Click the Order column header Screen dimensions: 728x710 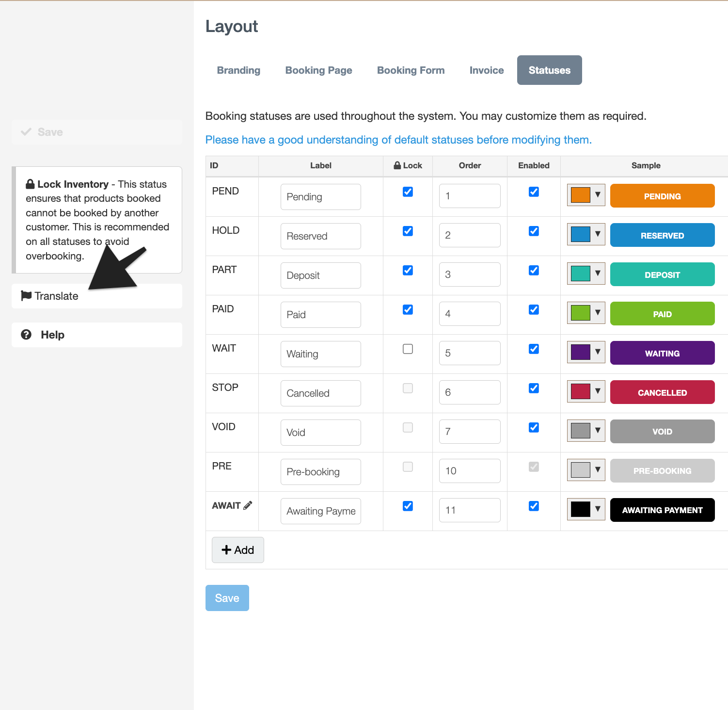(x=470, y=165)
